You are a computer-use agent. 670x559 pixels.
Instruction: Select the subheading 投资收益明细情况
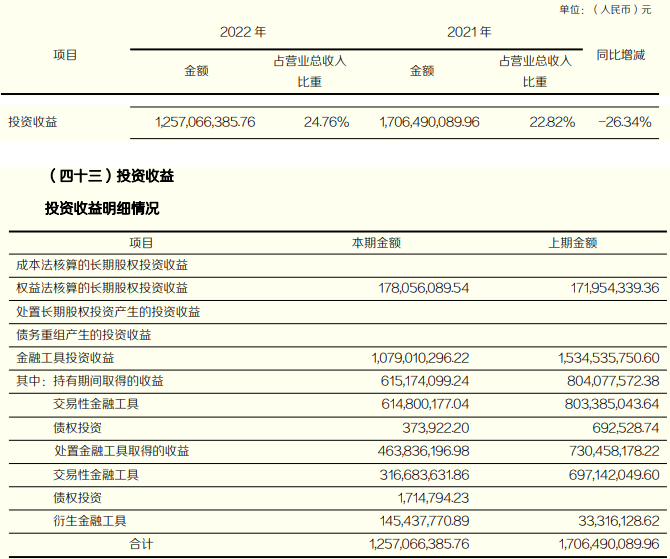click(102, 208)
